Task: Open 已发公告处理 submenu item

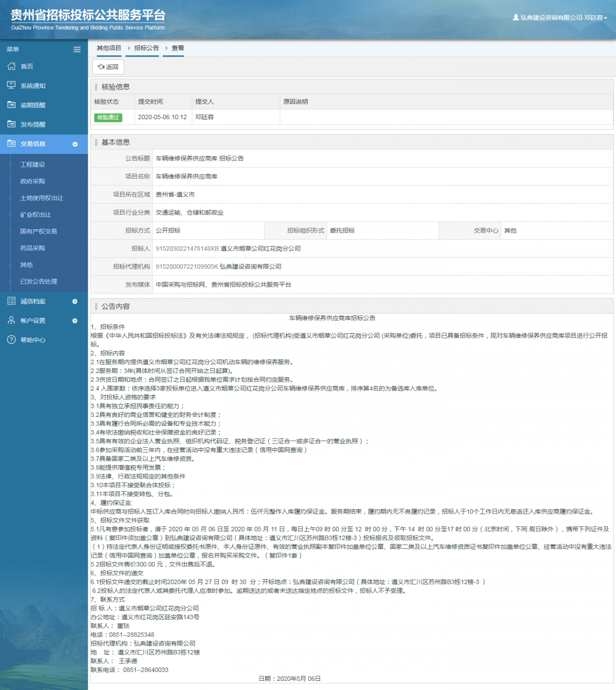Action: pos(38,281)
